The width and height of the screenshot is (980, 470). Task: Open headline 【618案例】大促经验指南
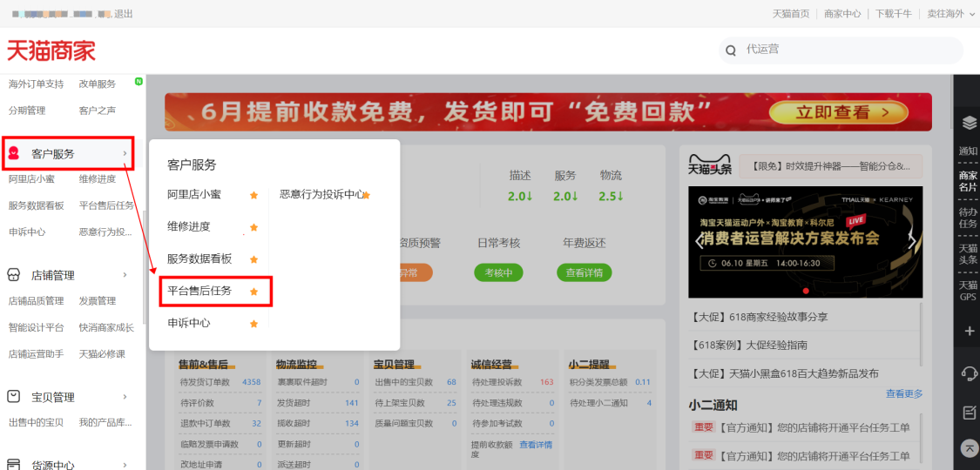coord(747,346)
